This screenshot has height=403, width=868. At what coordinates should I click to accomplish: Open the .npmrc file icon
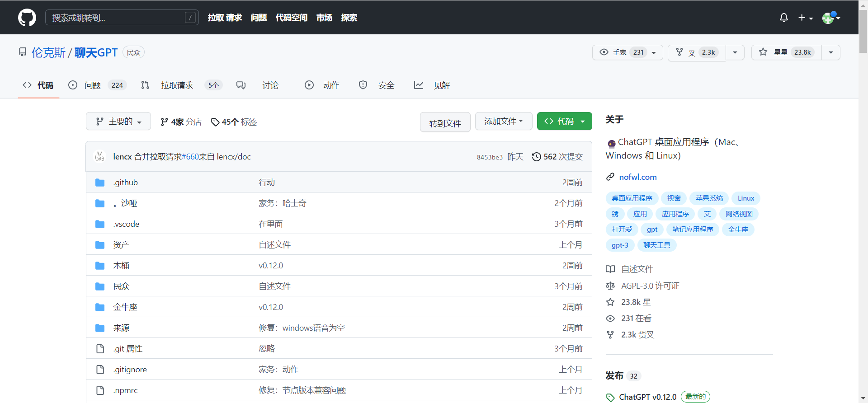[x=100, y=390]
